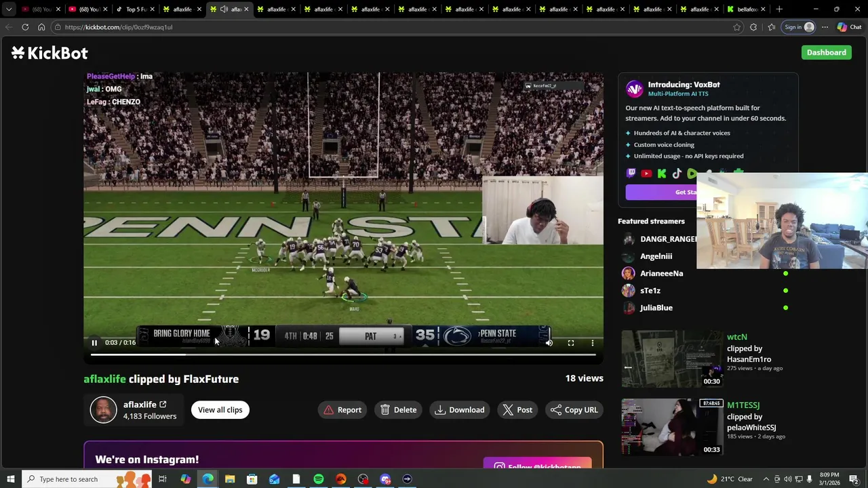Expand the system tray hidden icons chevron
The image size is (868, 488).
pos(766,479)
